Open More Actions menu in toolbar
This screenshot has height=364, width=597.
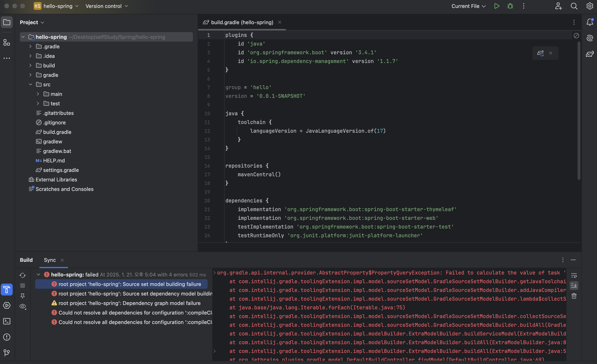[524, 6]
